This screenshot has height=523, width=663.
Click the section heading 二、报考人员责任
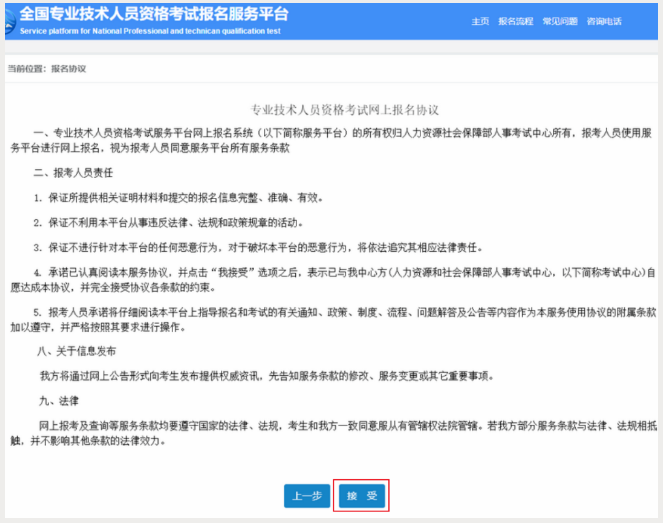click(73, 173)
